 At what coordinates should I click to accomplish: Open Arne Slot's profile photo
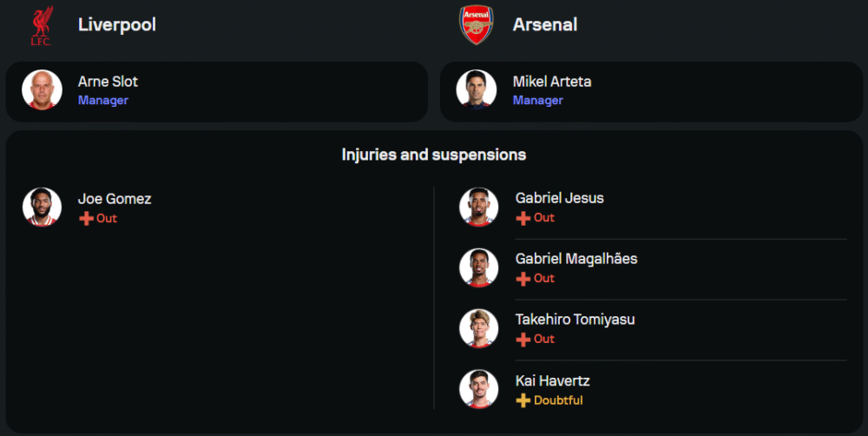tap(42, 90)
